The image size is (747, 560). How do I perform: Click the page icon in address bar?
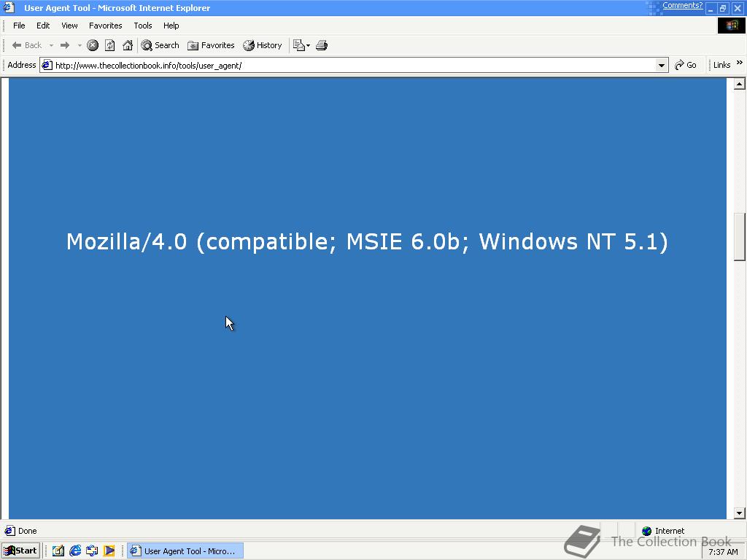click(47, 65)
